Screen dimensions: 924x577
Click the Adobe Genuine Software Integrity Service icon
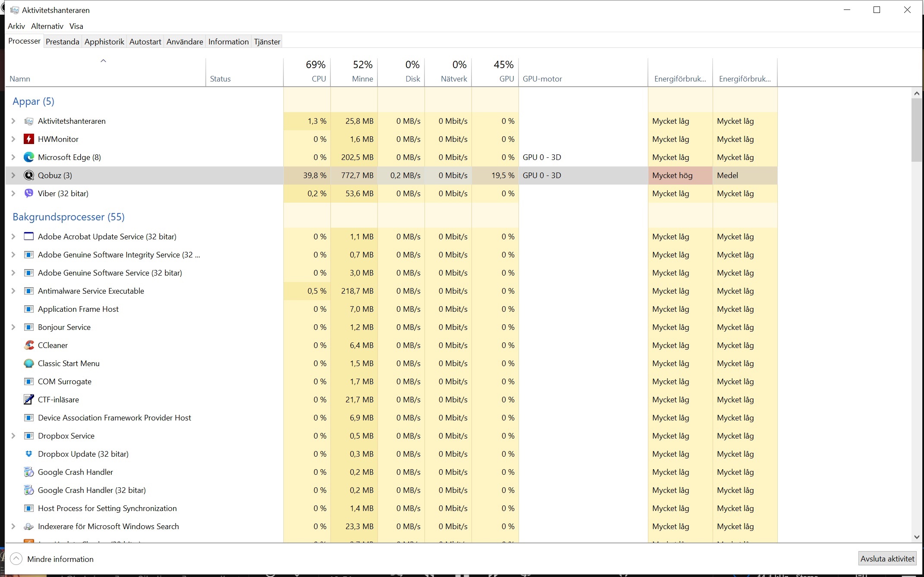[x=29, y=255]
